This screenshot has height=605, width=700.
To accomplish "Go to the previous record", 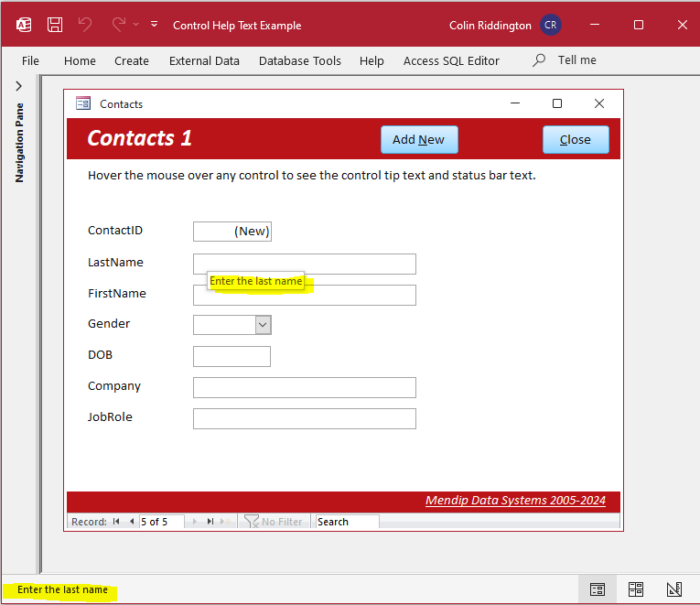I will coord(131,521).
